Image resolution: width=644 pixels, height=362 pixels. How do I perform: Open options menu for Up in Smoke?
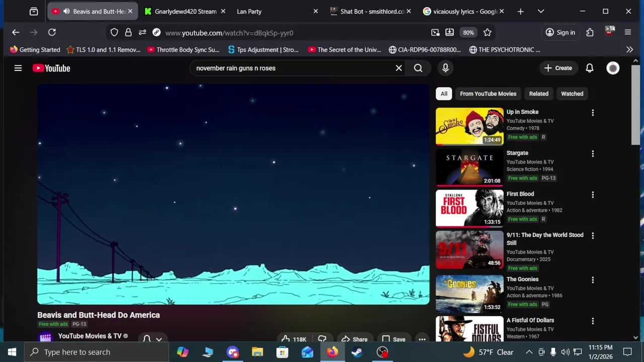tap(593, 113)
